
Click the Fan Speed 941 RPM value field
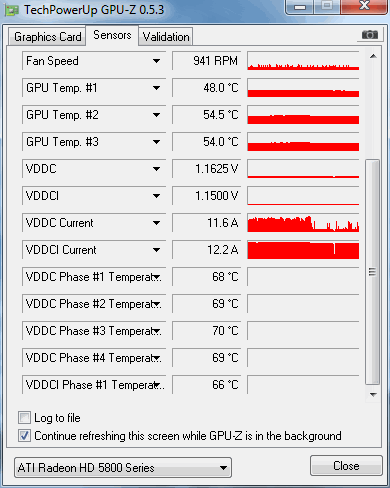pyautogui.click(x=206, y=61)
